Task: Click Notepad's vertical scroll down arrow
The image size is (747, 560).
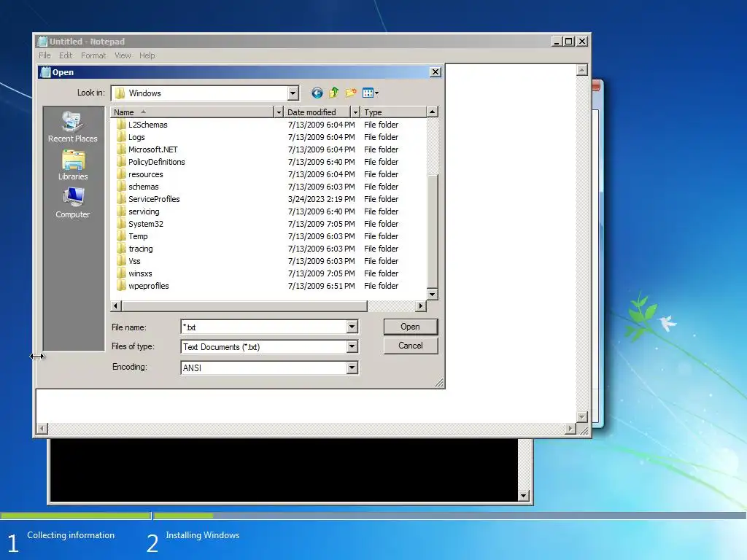Action: click(x=581, y=416)
